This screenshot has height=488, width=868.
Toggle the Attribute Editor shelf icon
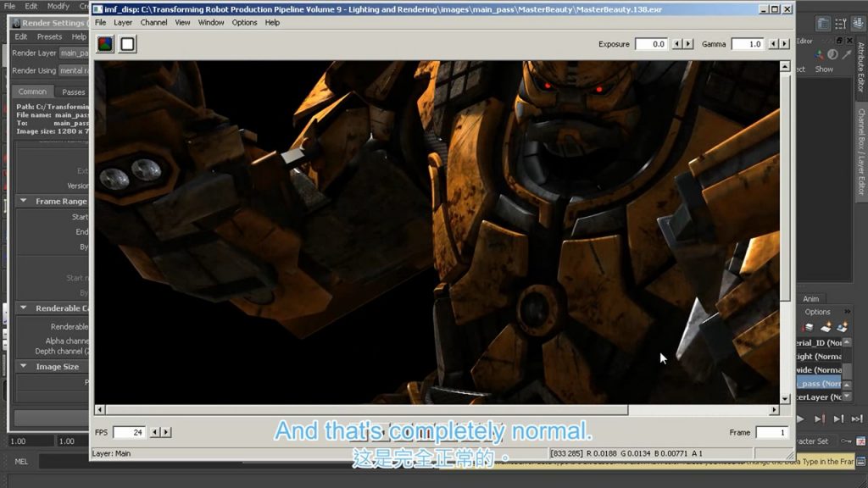824,23
